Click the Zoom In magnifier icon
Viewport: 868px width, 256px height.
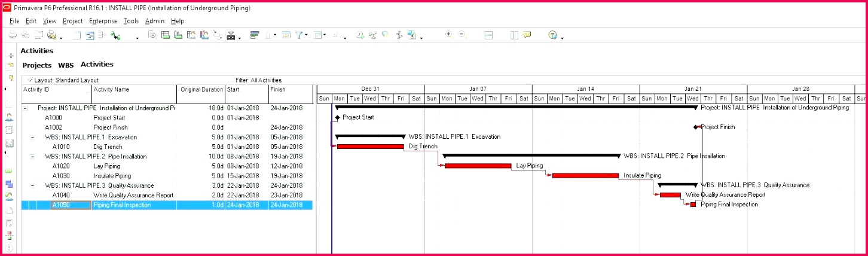(x=449, y=36)
